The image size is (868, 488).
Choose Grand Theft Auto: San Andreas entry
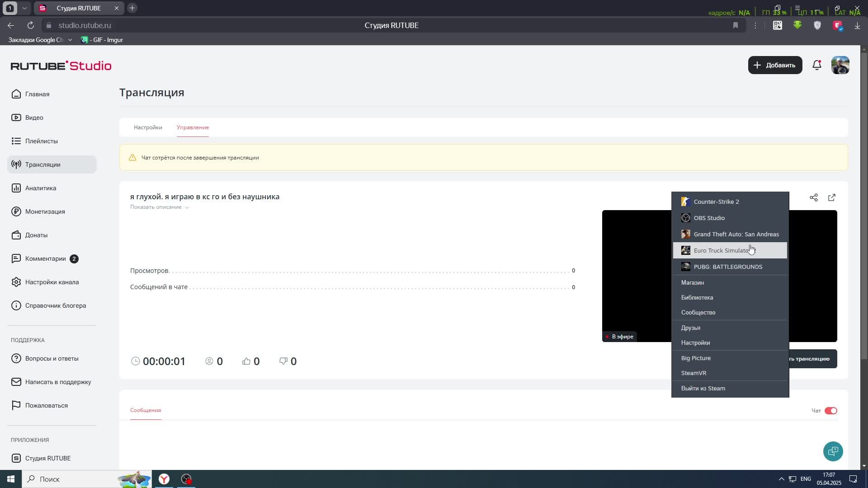pos(730,234)
